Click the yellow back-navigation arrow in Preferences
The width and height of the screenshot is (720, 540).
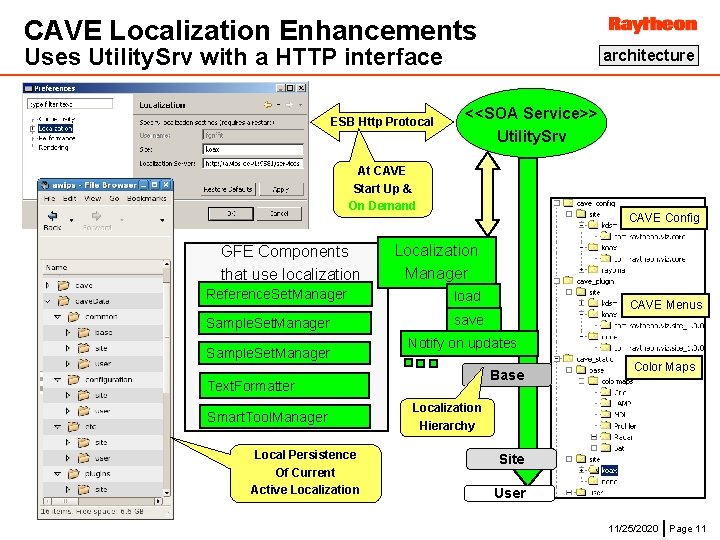click(268, 105)
